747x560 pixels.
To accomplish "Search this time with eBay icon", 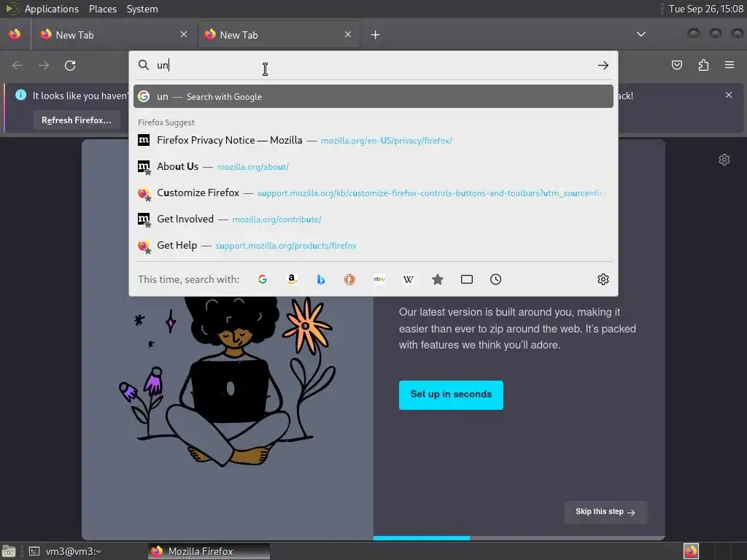I will (x=379, y=279).
